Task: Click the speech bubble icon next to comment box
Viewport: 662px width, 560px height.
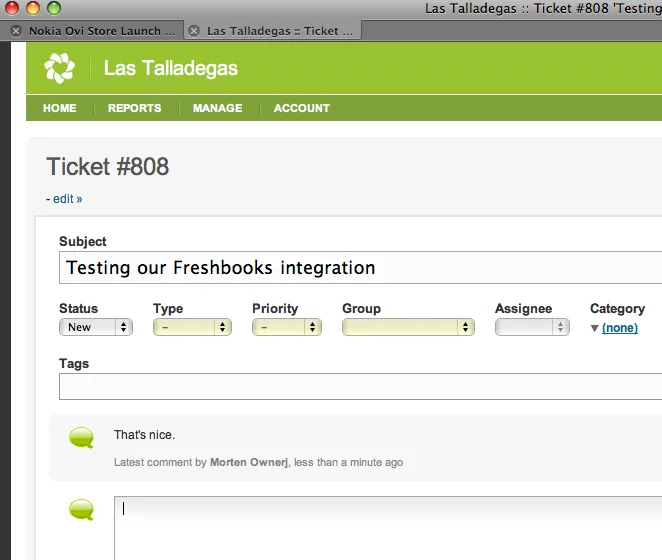Action: 81,511
